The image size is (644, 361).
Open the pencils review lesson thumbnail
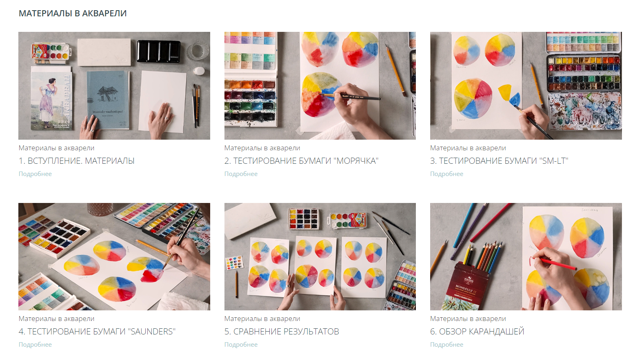pyautogui.click(x=526, y=256)
